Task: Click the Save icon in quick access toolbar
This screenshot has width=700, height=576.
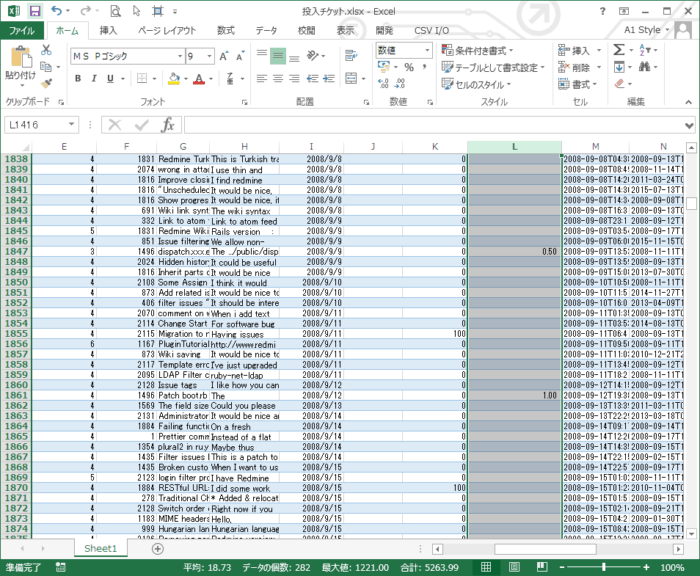Action: tap(35, 11)
